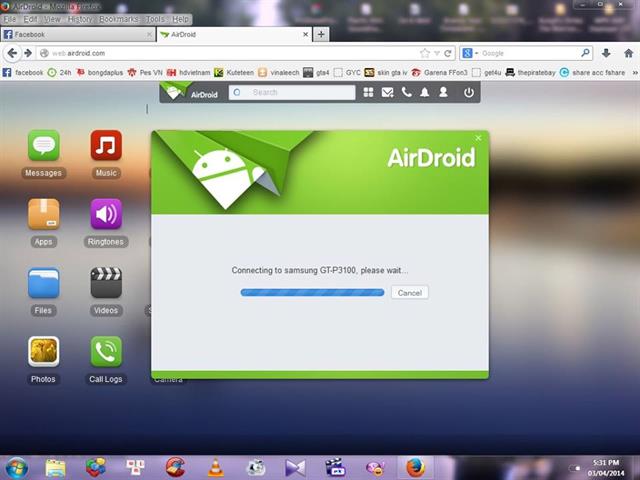
Task: Click the search magnifier in Google search box
Action: pyautogui.click(x=585, y=53)
